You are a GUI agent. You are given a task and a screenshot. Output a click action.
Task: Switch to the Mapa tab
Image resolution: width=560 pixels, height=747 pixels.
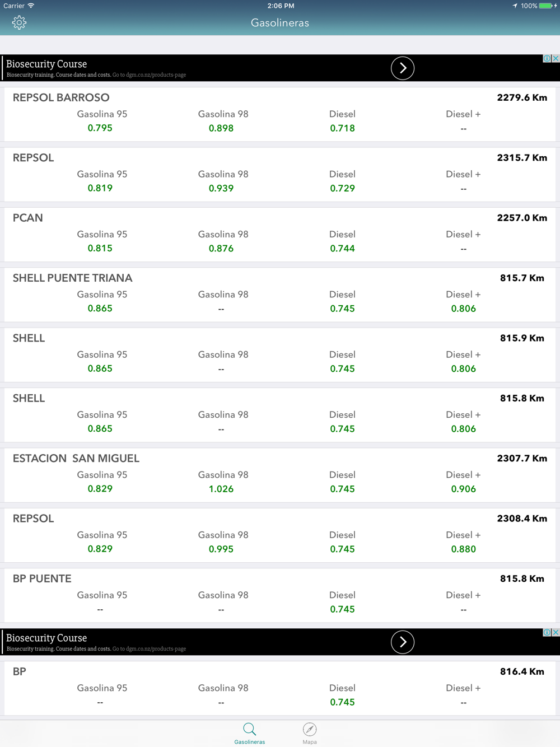tap(310, 733)
